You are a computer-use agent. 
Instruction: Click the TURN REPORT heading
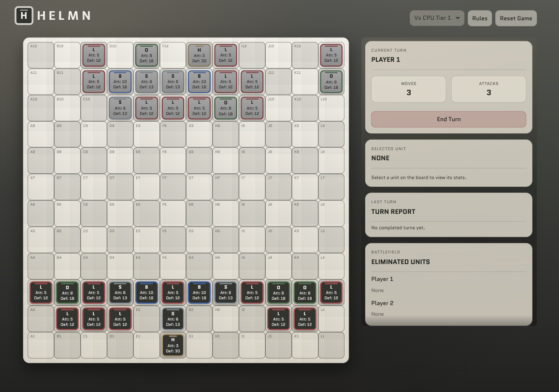(x=393, y=211)
